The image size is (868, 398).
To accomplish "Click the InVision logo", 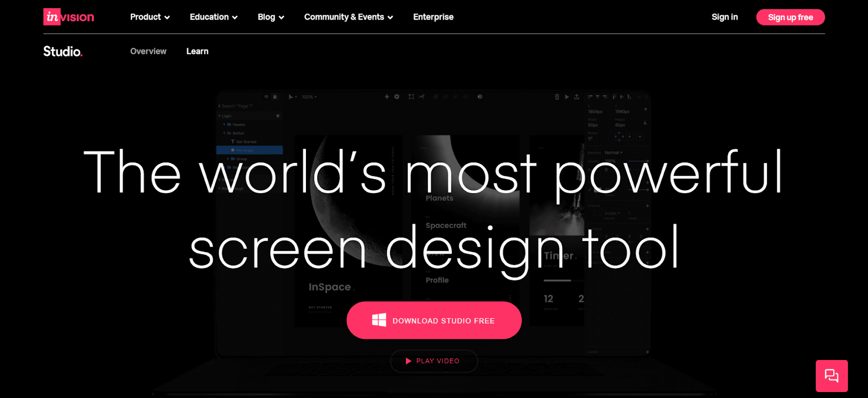I will tap(68, 17).
